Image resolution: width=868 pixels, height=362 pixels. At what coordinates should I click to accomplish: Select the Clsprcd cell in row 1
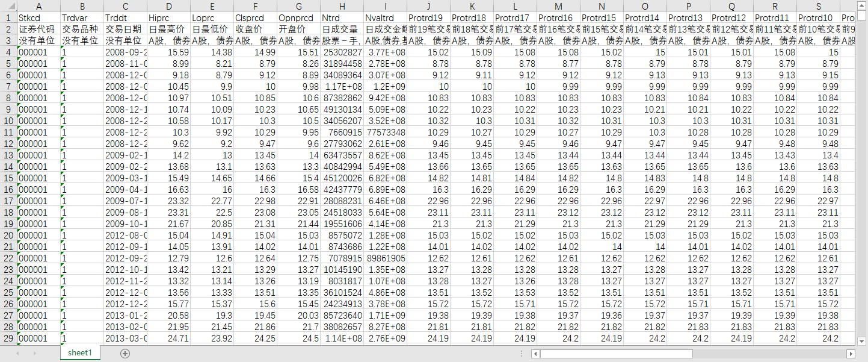(255, 17)
